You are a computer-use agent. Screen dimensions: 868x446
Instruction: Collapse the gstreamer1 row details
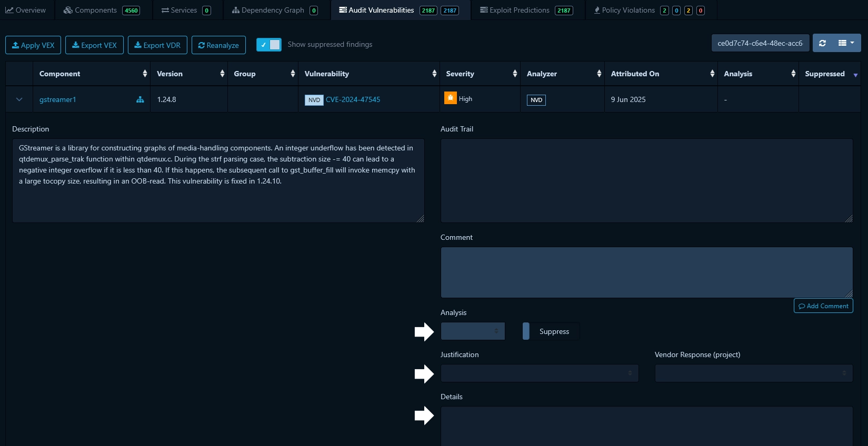pyautogui.click(x=19, y=99)
